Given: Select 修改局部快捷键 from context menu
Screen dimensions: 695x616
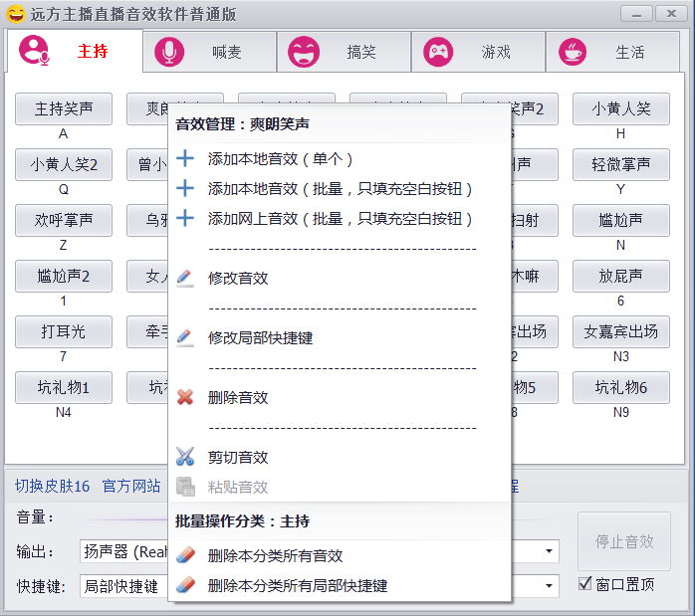Looking at the screenshot, I should [x=260, y=337].
